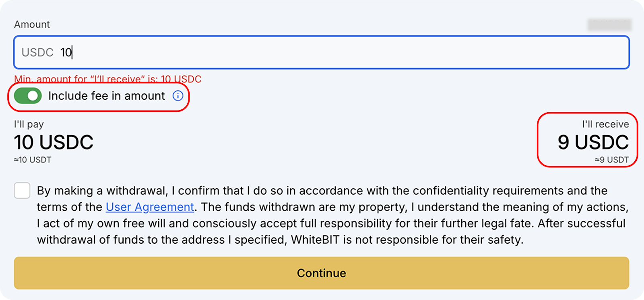Click the 'consciously accept full responsibility' disclaimer line
Image resolution: width=644 pixels, height=300 pixels.
(282, 224)
